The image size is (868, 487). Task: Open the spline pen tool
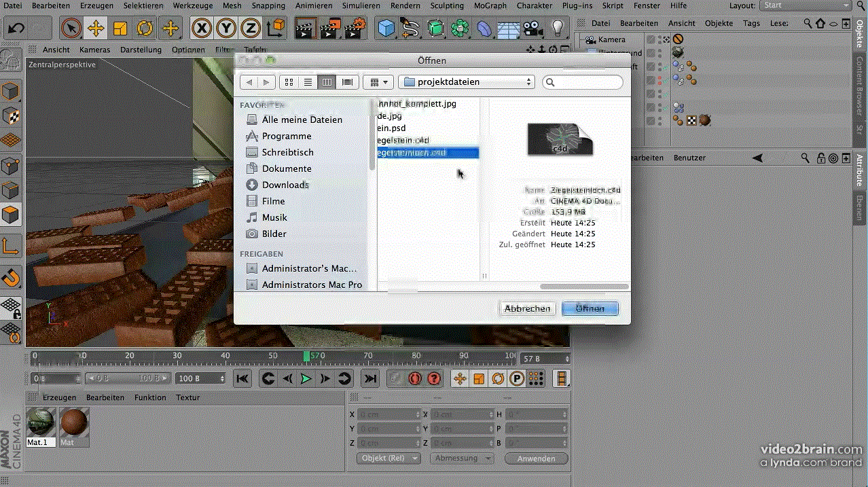coord(411,29)
